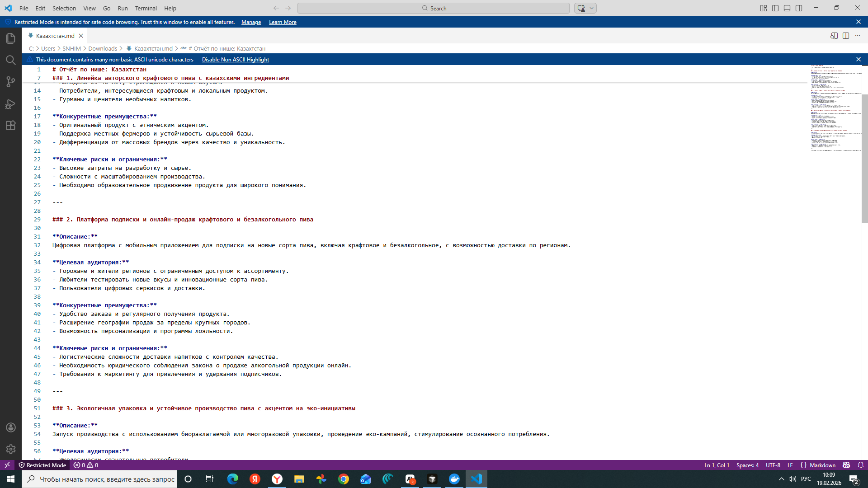Open the Customize Layout icon

(764, 8)
